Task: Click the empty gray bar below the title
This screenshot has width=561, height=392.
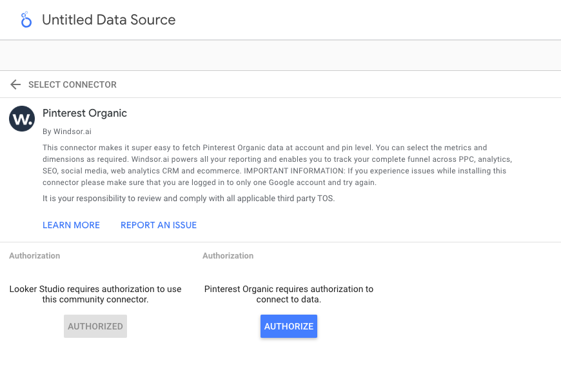Action: coord(280,55)
